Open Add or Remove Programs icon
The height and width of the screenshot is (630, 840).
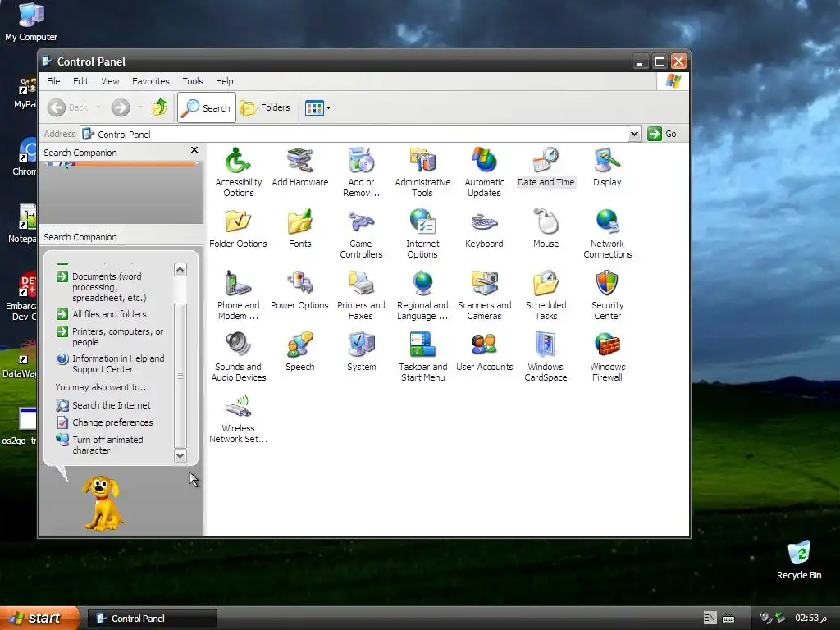(361, 172)
